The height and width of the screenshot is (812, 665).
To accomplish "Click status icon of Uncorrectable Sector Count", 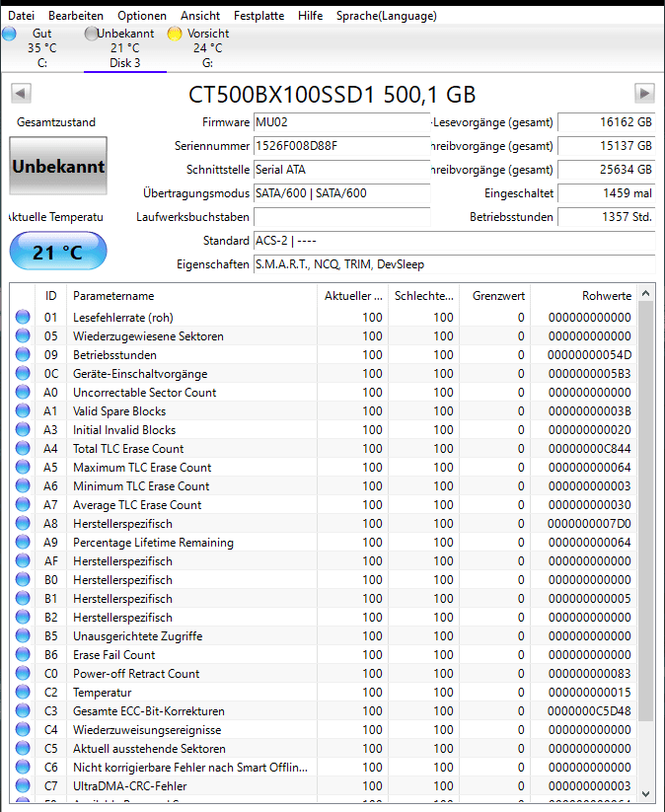I will (23, 392).
